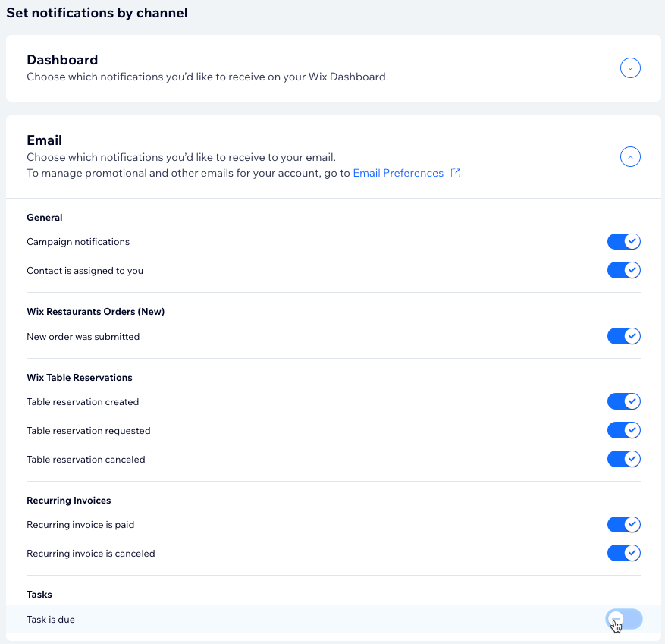
Task: Select the Tasks section header
Action: tap(39, 595)
